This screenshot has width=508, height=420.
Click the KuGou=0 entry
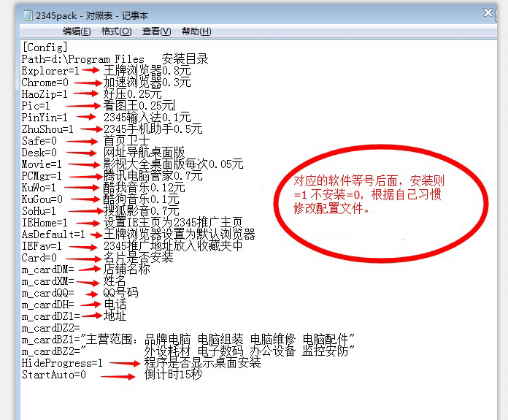click(42, 199)
